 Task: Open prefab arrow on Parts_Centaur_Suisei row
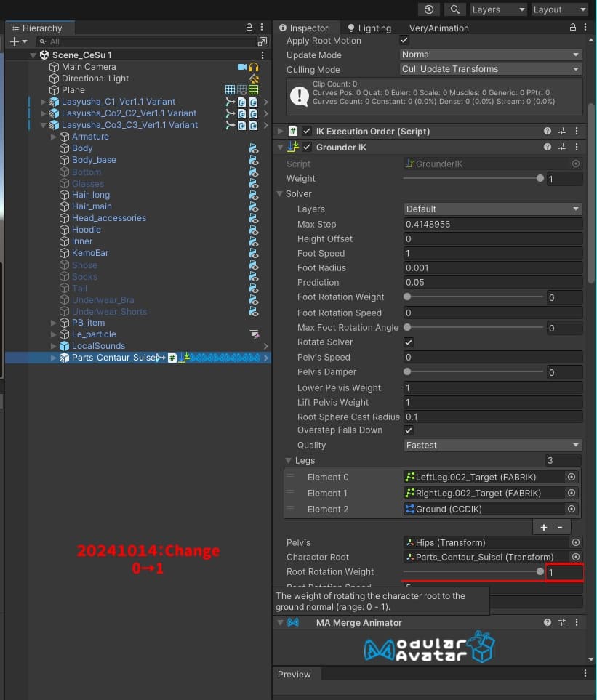click(x=265, y=358)
